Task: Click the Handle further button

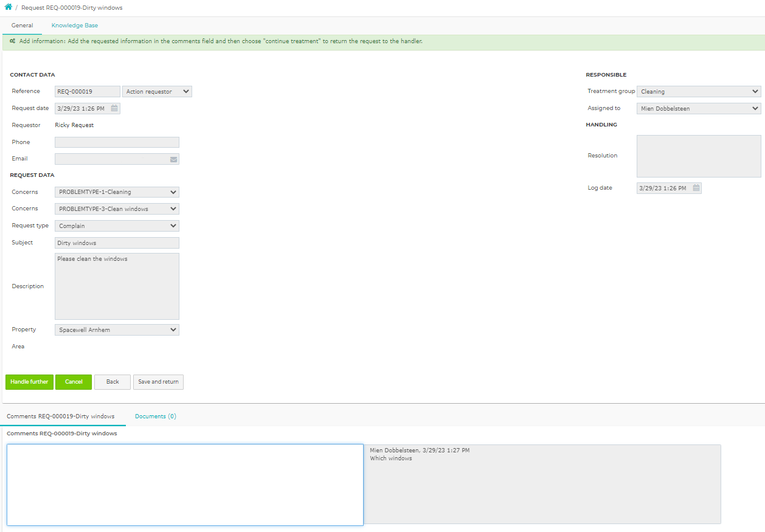Action: [29, 382]
